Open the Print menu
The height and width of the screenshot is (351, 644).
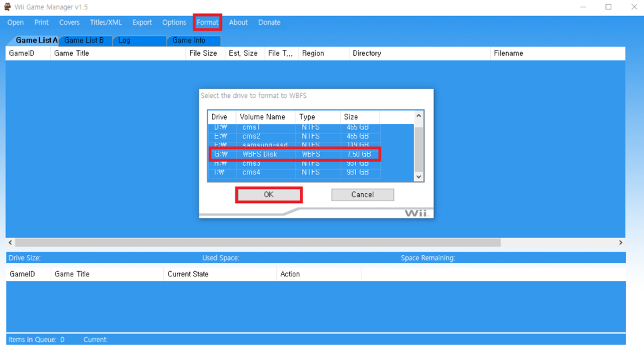tap(41, 23)
